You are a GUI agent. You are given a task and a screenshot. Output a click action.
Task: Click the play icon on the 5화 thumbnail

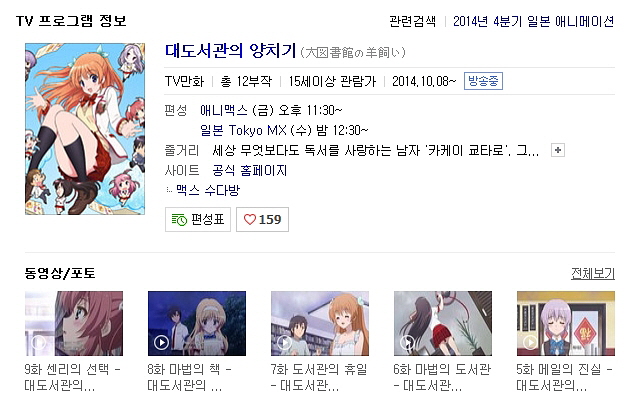530,343
